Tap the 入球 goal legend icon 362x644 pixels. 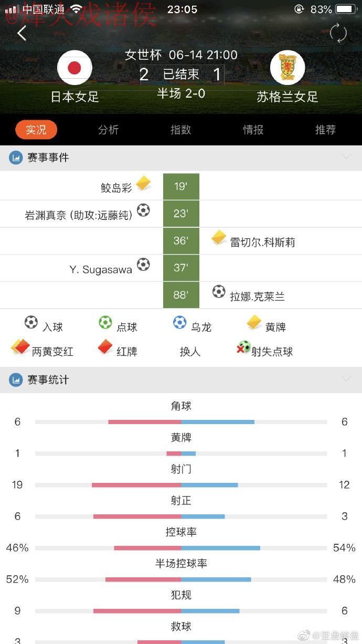(31, 322)
